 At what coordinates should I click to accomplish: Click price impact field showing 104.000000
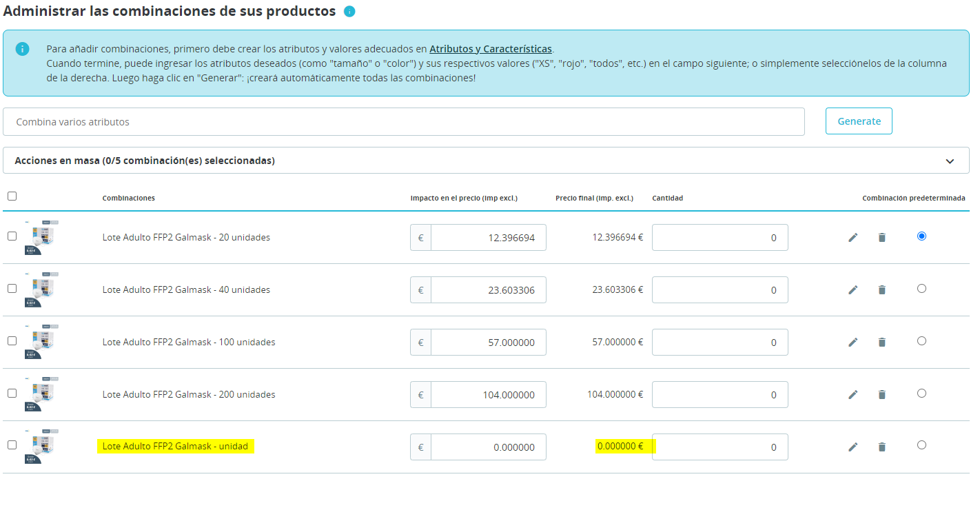point(489,395)
